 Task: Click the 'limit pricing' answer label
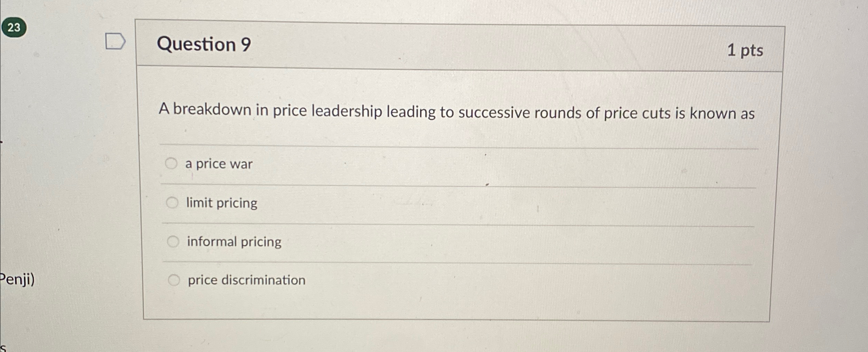221,203
